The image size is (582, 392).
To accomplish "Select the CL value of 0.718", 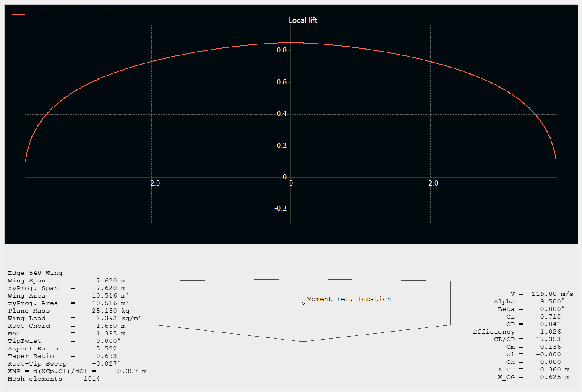I will click(x=550, y=316).
